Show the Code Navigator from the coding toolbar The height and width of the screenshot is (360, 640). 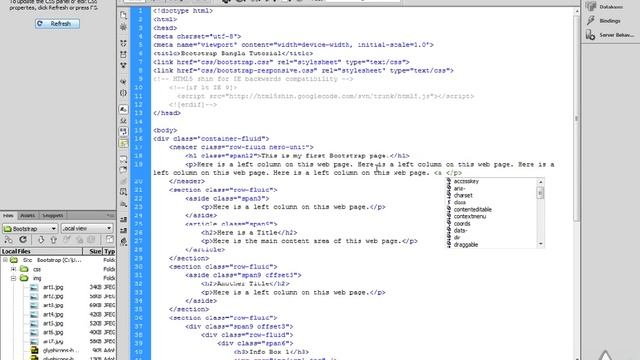pyautogui.click(x=123, y=27)
